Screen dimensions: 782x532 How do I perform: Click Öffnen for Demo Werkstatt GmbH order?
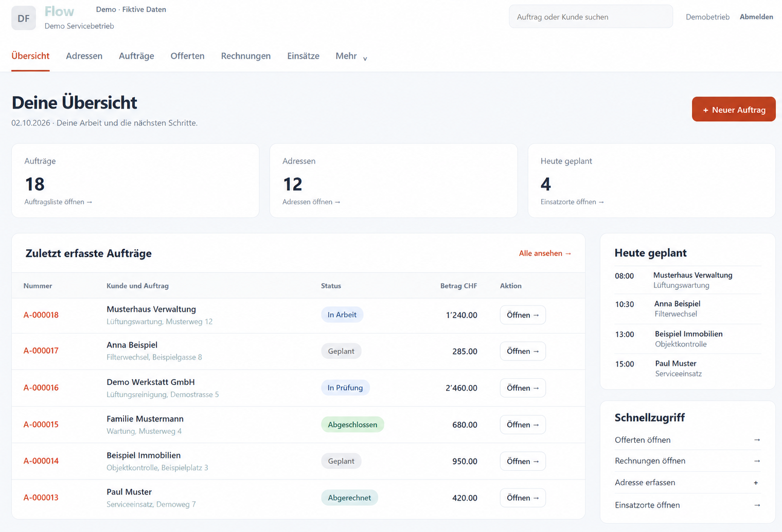(x=523, y=388)
